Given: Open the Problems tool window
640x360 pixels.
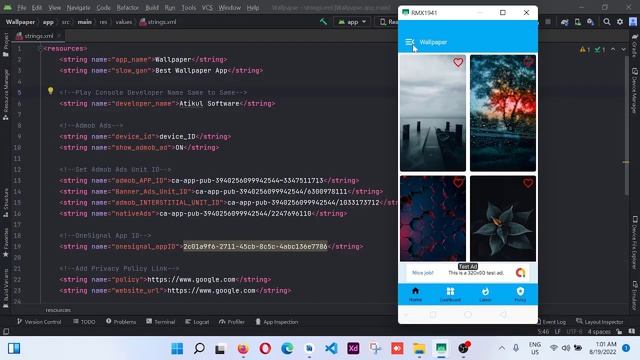Looking at the screenshot, I should coord(120,322).
